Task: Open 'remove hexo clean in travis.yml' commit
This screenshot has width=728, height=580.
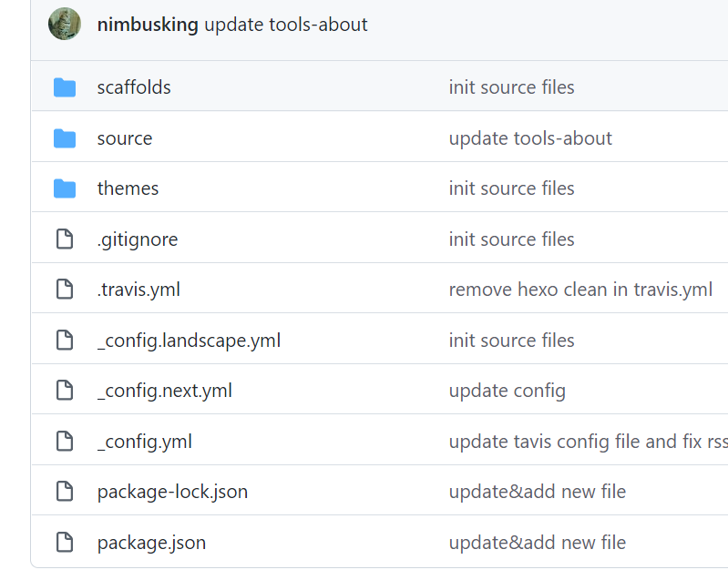Action: pyautogui.click(x=580, y=290)
